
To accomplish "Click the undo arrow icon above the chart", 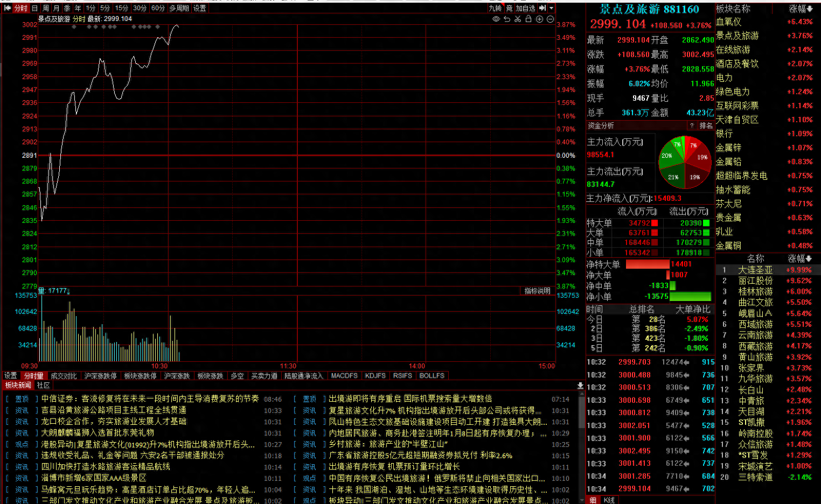I will click(x=507, y=19).
